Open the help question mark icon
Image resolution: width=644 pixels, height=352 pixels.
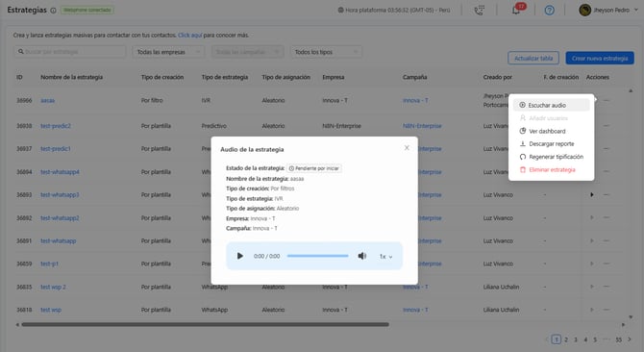[x=549, y=11]
